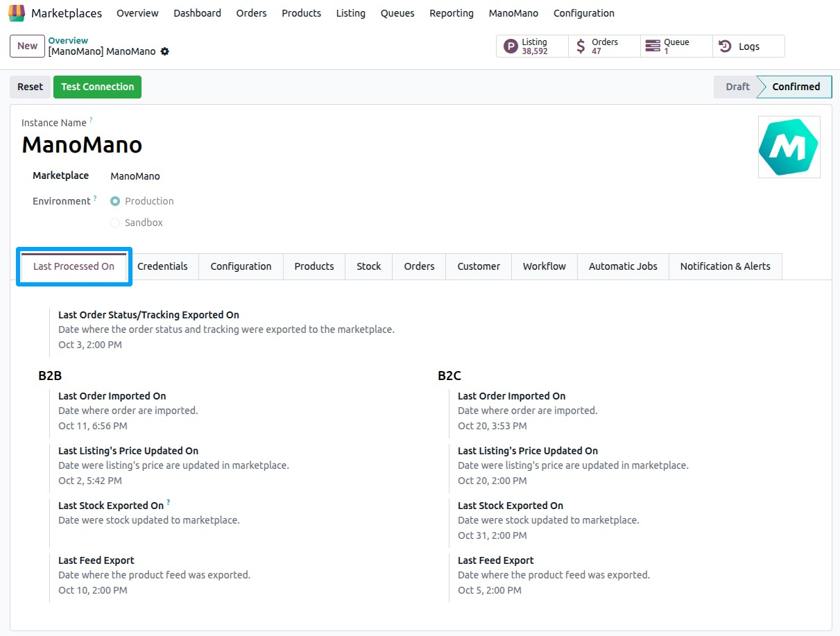
Task: Click the B2C date Oct 20, 2:00 PM
Action: (x=492, y=481)
